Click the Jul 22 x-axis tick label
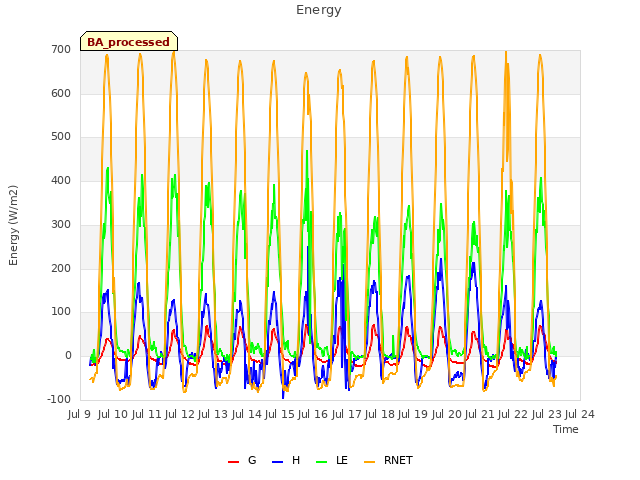 [513, 414]
